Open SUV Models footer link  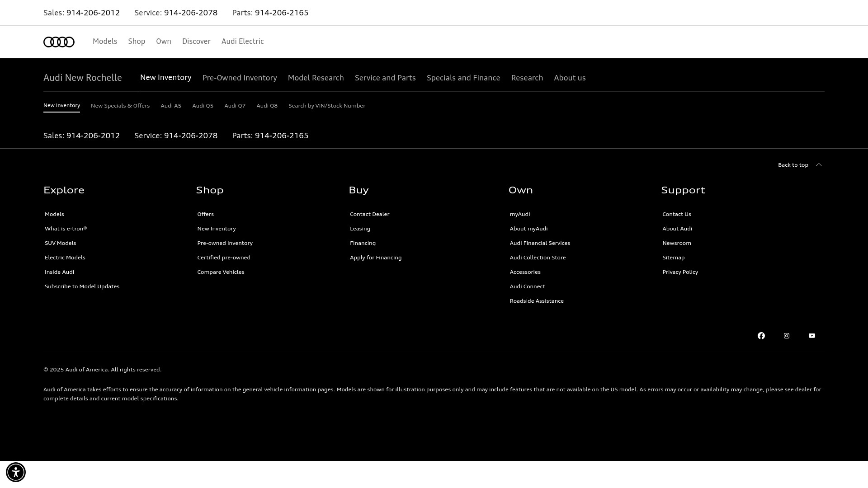tap(60, 243)
